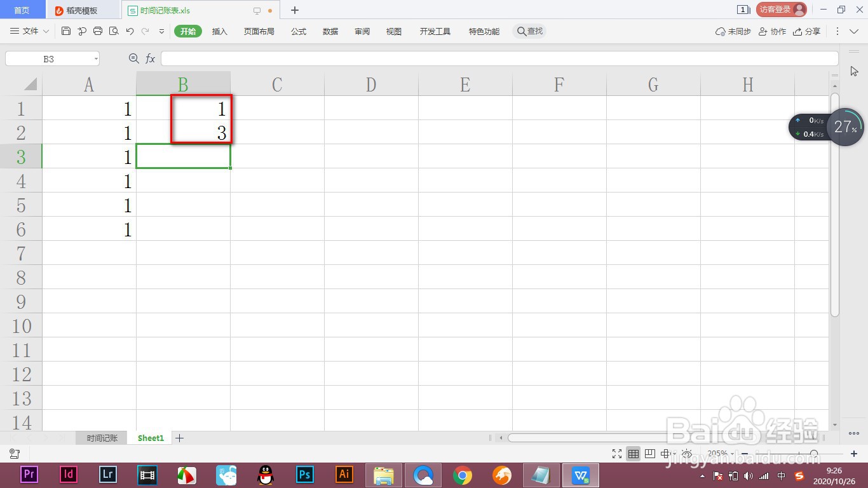Screen dimensions: 868x488
Task: Select row 7 header
Action: (x=21, y=253)
